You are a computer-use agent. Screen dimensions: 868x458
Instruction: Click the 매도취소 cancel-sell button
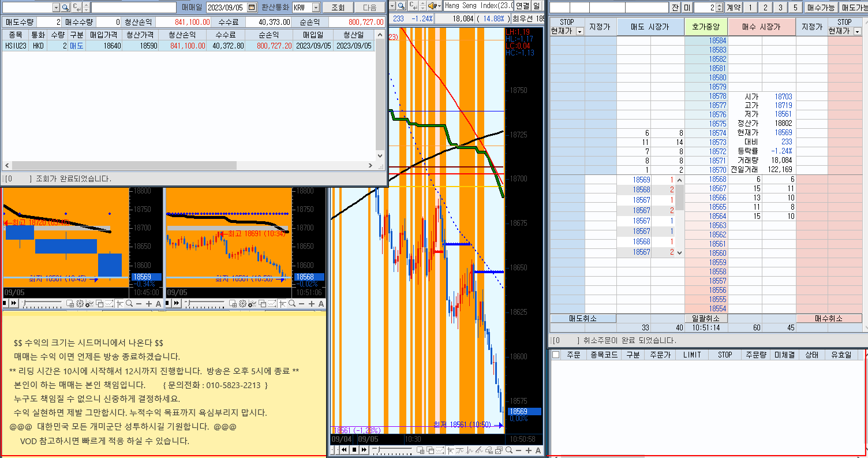pyautogui.click(x=583, y=319)
